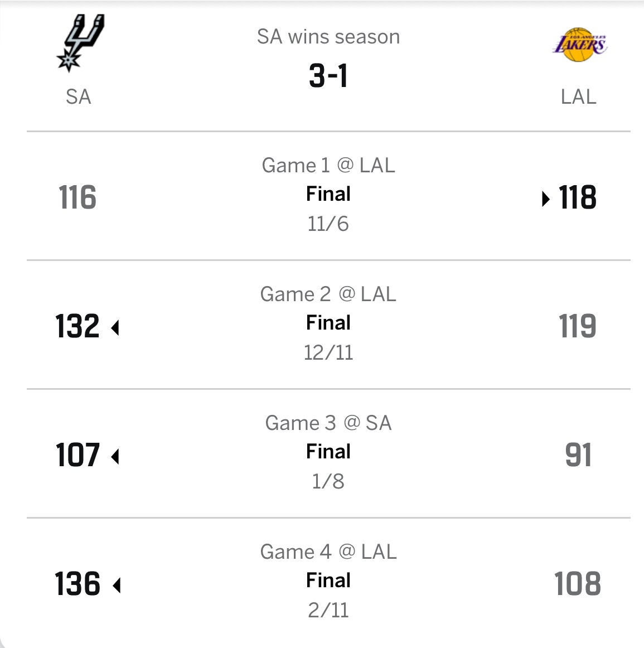Click the Lakers score 108 in Game 4
This screenshot has width=644, height=648.
coord(578,584)
